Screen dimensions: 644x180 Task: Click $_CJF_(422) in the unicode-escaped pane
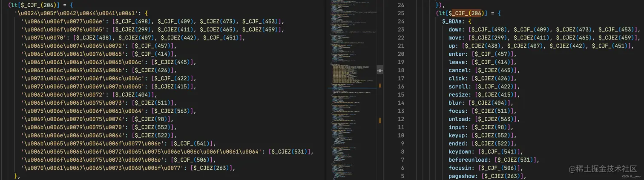tap(172, 78)
